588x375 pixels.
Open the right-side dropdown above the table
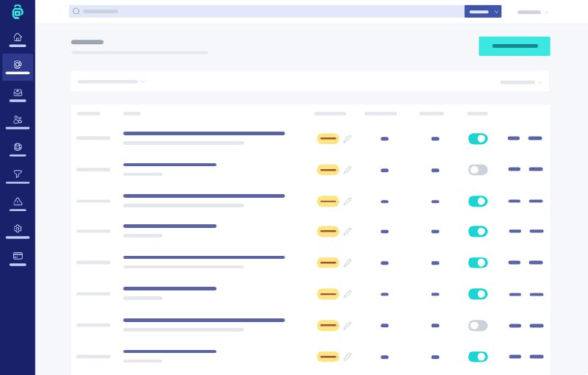click(521, 82)
